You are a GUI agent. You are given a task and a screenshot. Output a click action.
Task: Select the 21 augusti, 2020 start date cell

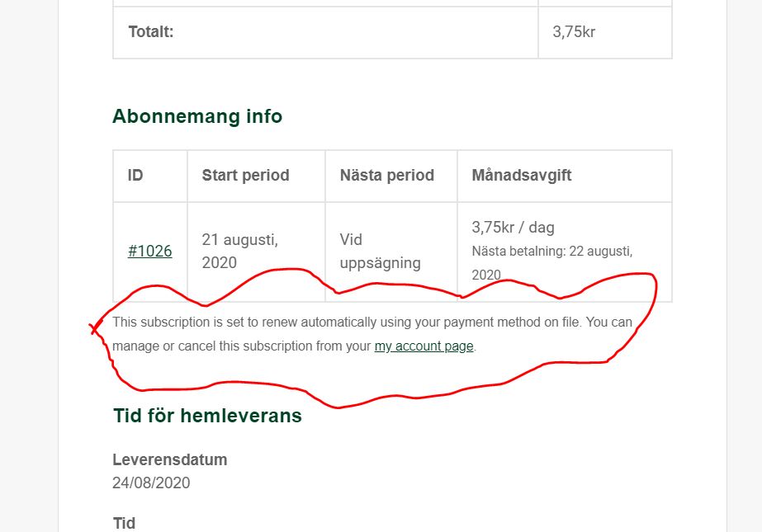(x=239, y=251)
